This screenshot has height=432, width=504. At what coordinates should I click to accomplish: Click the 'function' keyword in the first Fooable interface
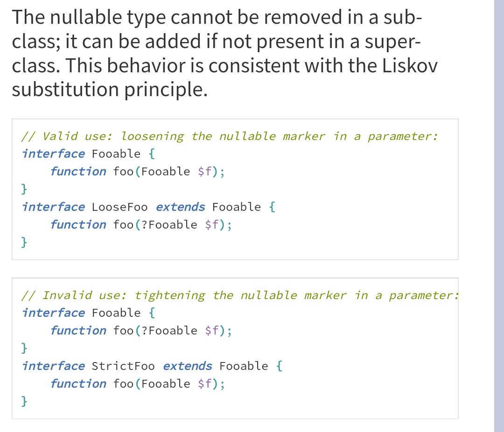coord(78,172)
